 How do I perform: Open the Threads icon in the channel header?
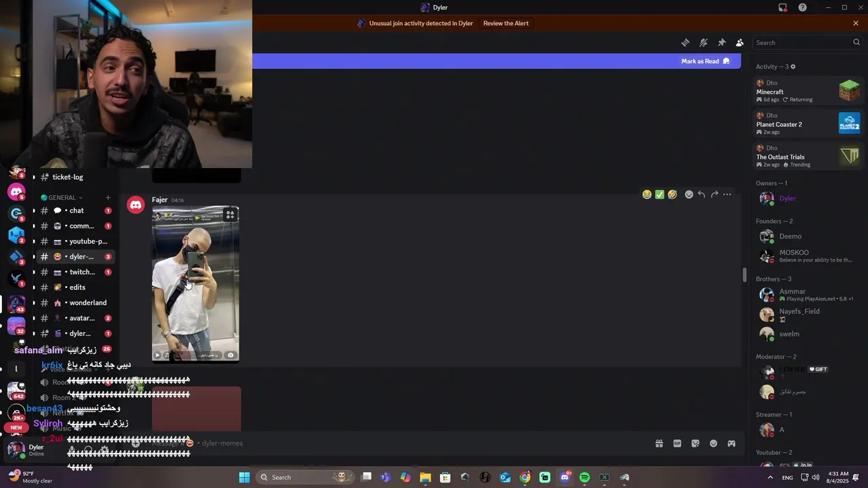686,43
